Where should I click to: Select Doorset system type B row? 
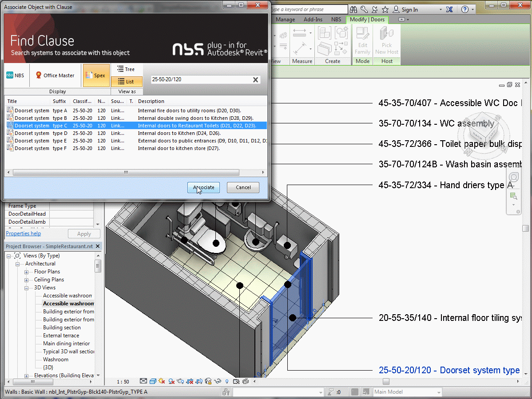coord(136,118)
